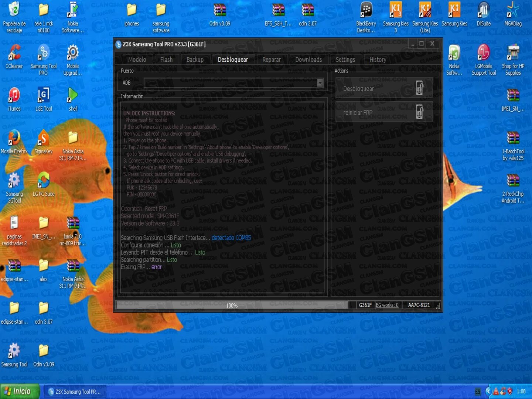Launch Samsung Kies 3 shortcut

tap(396, 17)
